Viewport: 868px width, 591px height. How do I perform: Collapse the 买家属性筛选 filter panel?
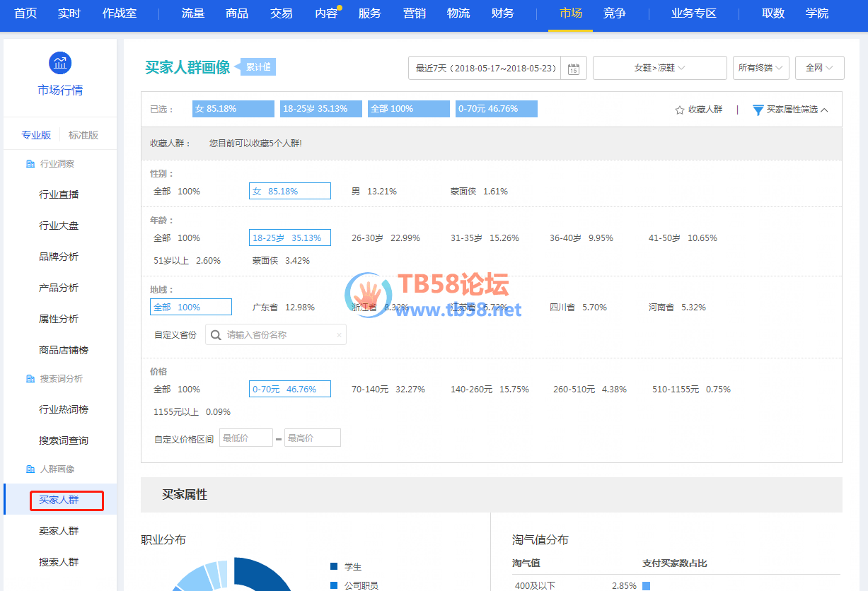[824, 110]
